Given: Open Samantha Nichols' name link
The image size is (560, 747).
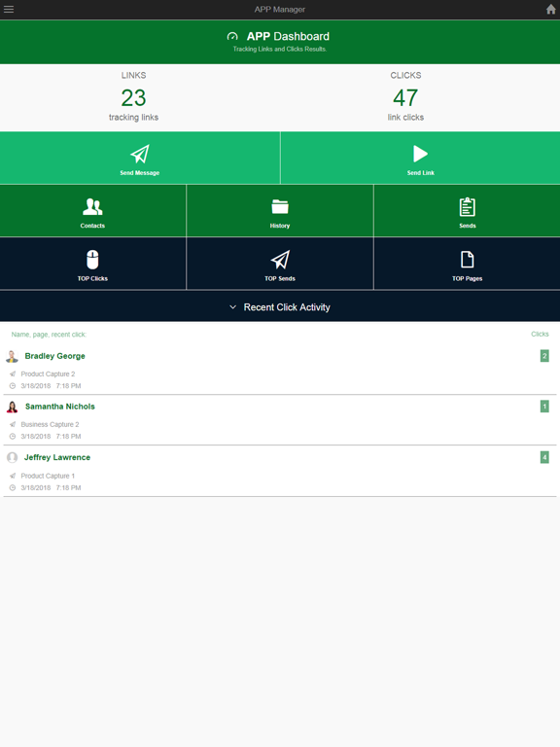Looking at the screenshot, I should coord(60,407).
